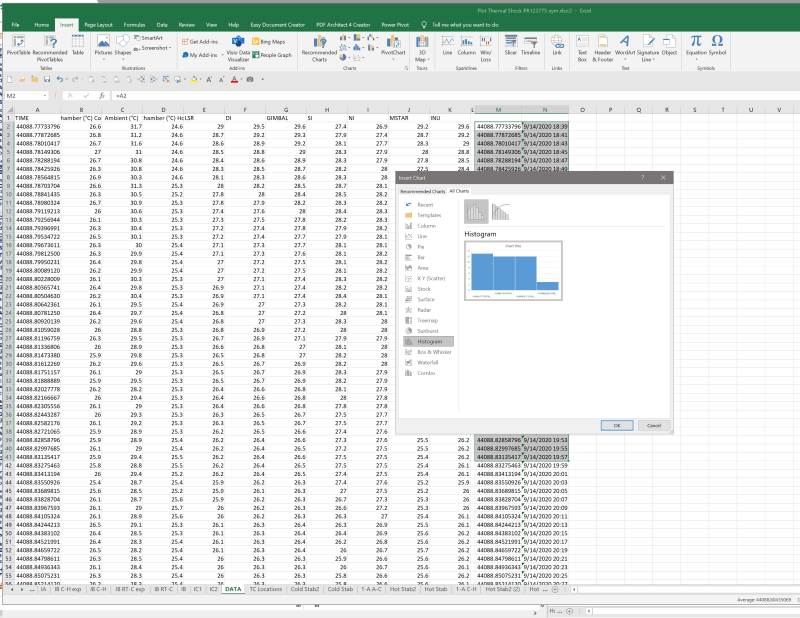Viewport: 800px width, 618px height.
Task: Insert a Text Box
Action: [582, 48]
